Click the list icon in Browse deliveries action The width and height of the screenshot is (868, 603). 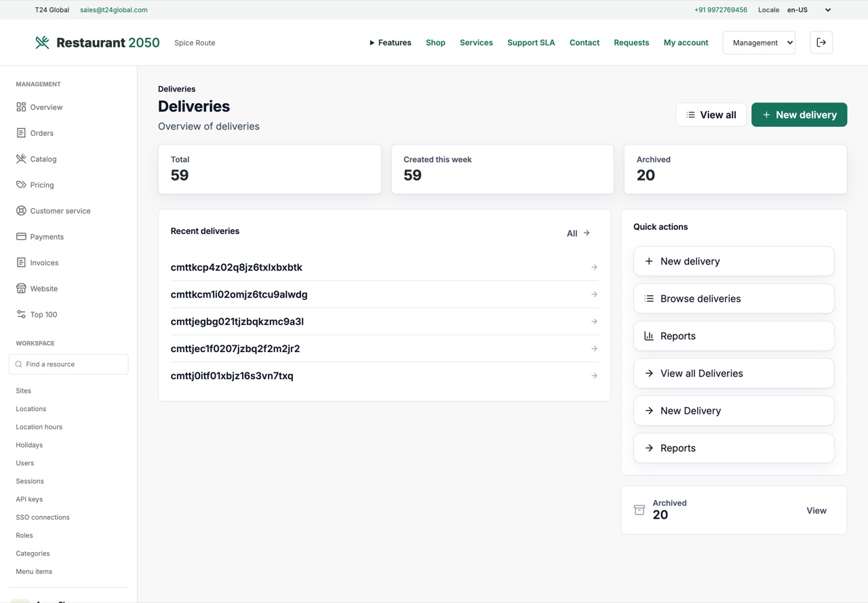[x=649, y=298]
